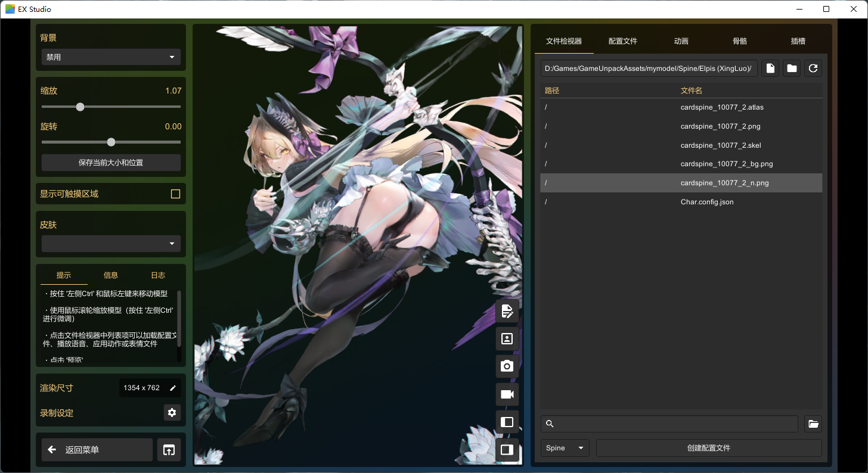Select file cardspine_10077_2.png
This screenshot has height=473, width=868.
(681, 126)
